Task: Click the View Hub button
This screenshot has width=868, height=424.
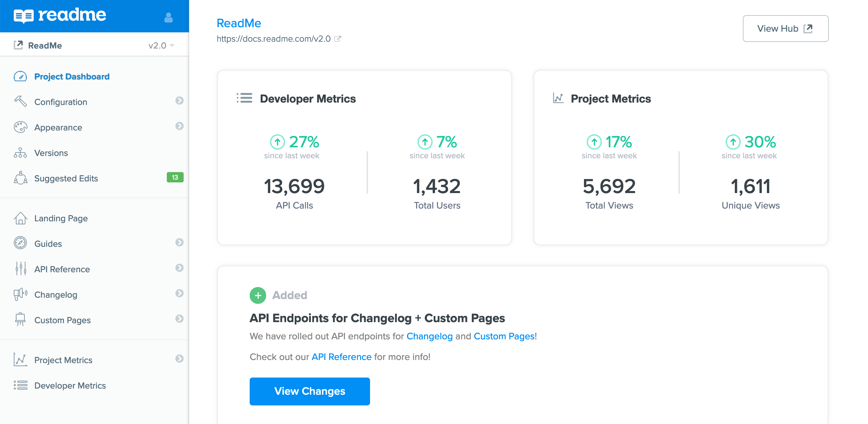Action: click(785, 29)
